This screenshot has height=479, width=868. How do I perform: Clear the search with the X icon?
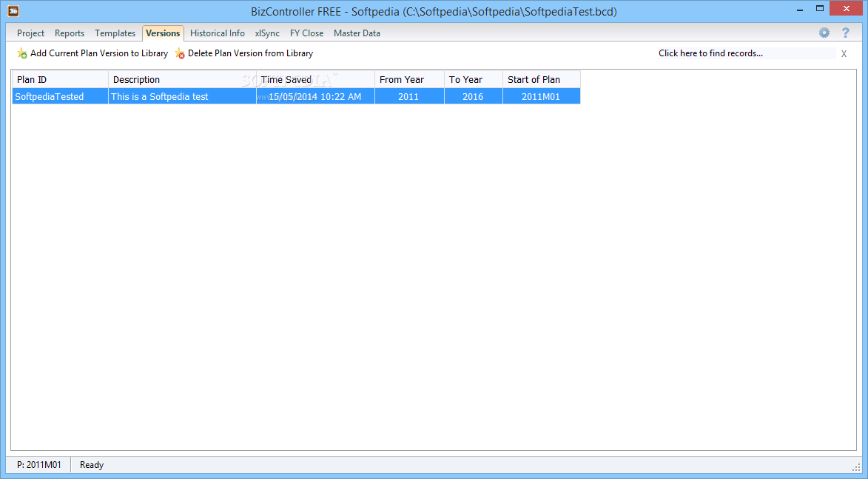point(844,54)
